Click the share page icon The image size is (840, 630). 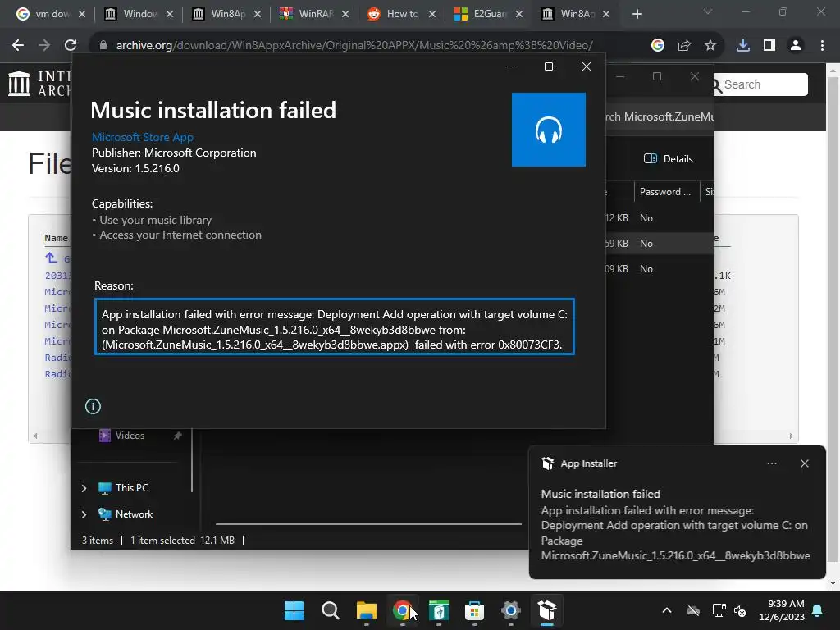click(684, 46)
